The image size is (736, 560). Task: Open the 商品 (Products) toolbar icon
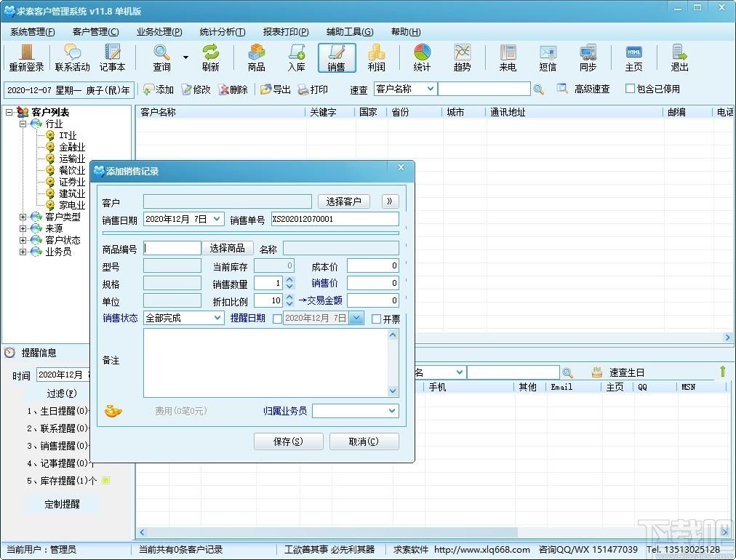click(256, 57)
